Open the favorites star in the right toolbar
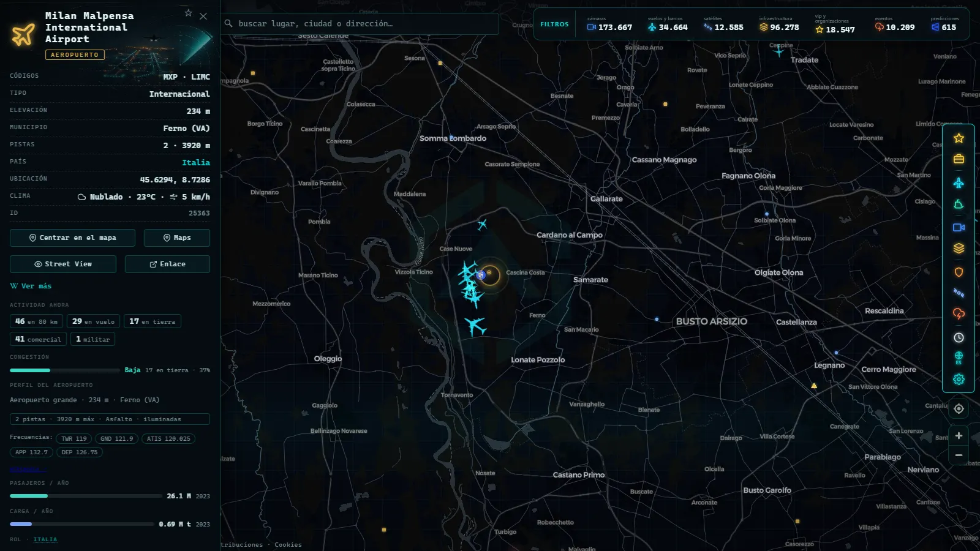Image resolution: width=980 pixels, height=551 pixels. point(959,138)
